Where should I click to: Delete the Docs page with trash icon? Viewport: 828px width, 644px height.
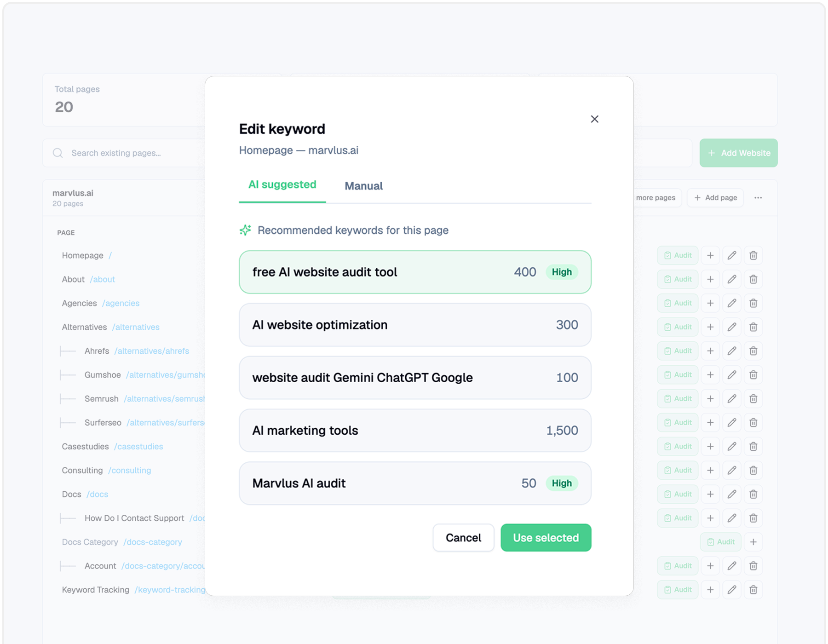tap(753, 494)
